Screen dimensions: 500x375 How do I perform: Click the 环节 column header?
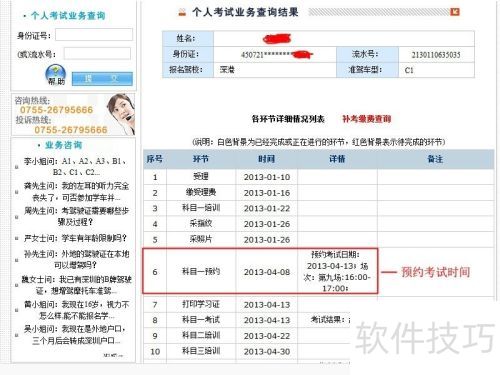coord(201,159)
